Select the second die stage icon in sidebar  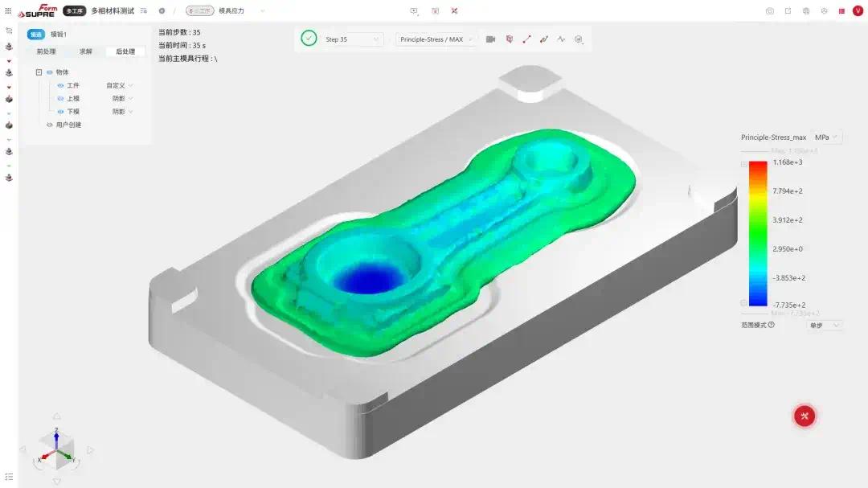coord(9,73)
